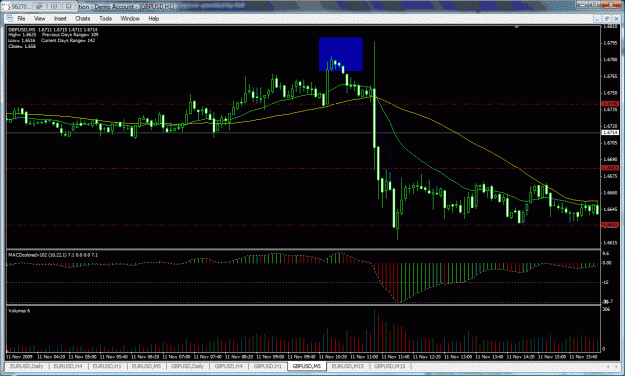
Task: Click the chart tab bar scroll arrows
Action: pyautogui.click(x=611, y=366)
